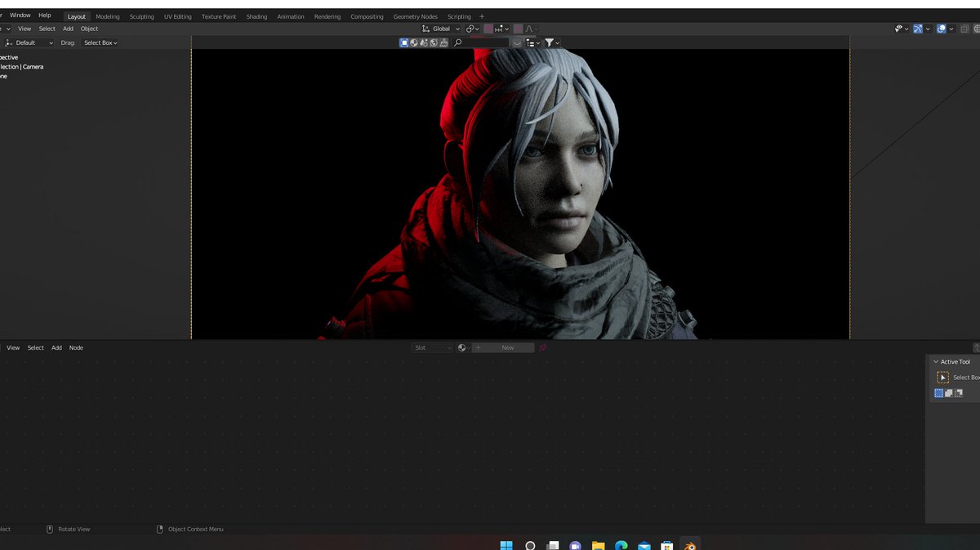The height and width of the screenshot is (550, 980).
Task: Open the node editor View menu
Action: (x=13, y=347)
